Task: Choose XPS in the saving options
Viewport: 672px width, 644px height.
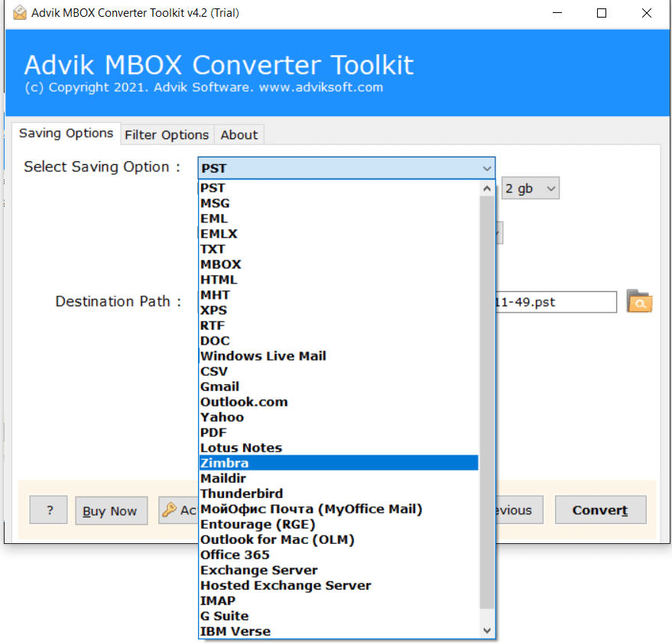Action: click(x=339, y=310)
